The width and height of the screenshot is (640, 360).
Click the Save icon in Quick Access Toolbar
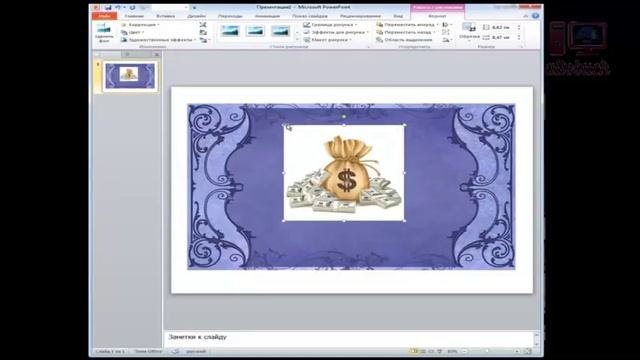point(108,7)
